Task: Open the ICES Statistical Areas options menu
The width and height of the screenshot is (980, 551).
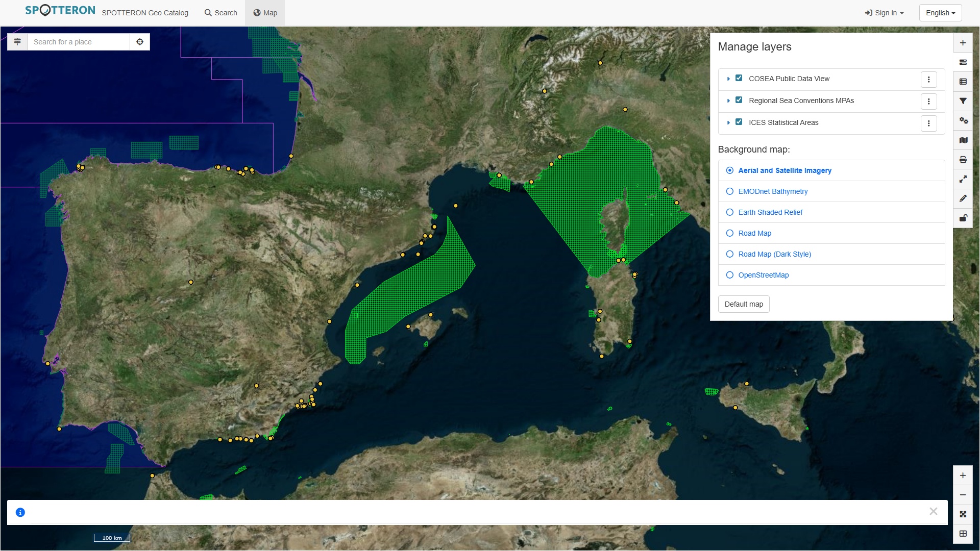Action: 928,123
